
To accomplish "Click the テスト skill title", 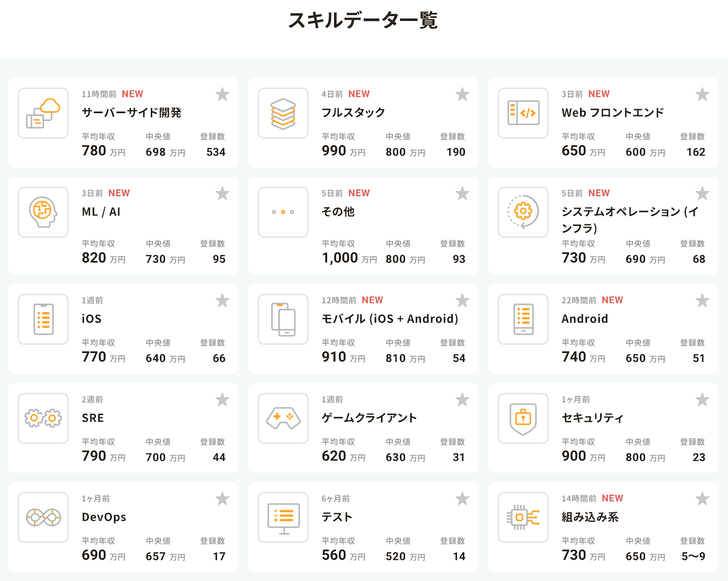I will pos(337,517).
